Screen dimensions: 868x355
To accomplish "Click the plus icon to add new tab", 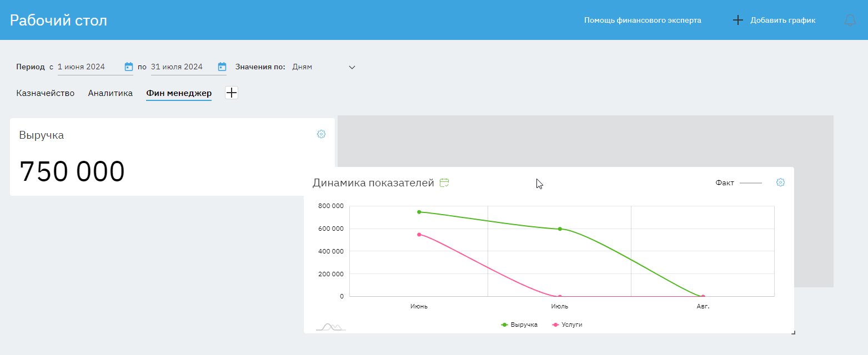I will (x=232, y=93).
